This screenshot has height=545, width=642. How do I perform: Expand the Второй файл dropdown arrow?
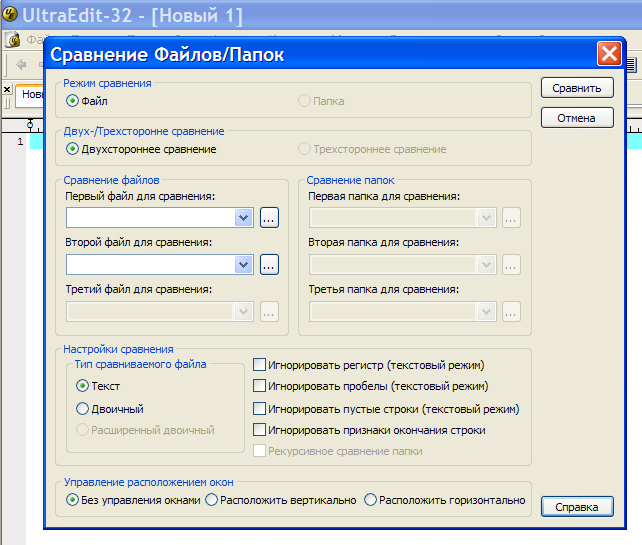[244, 265]
